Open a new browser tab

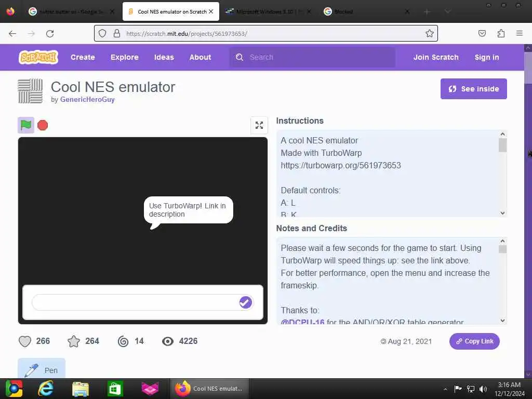[427, 12]
